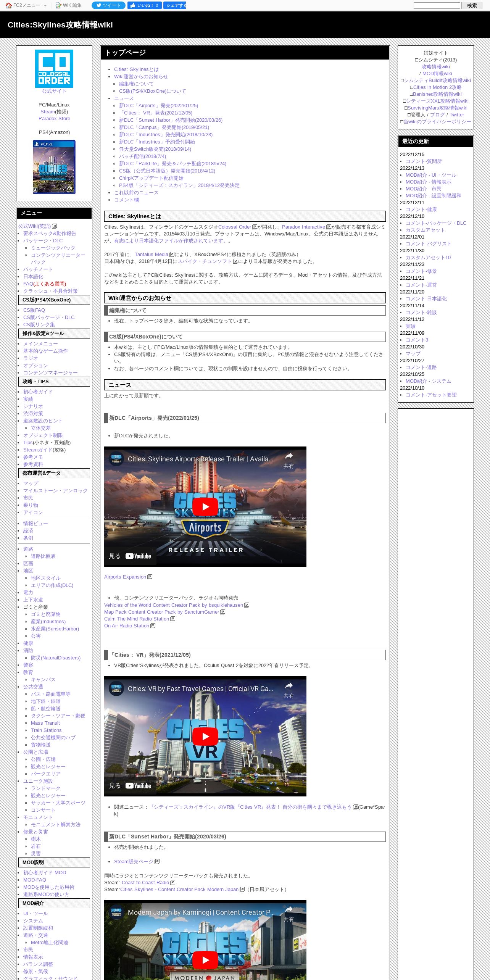Click external link icon after Vehicles of the World

(x=247, y=605)
